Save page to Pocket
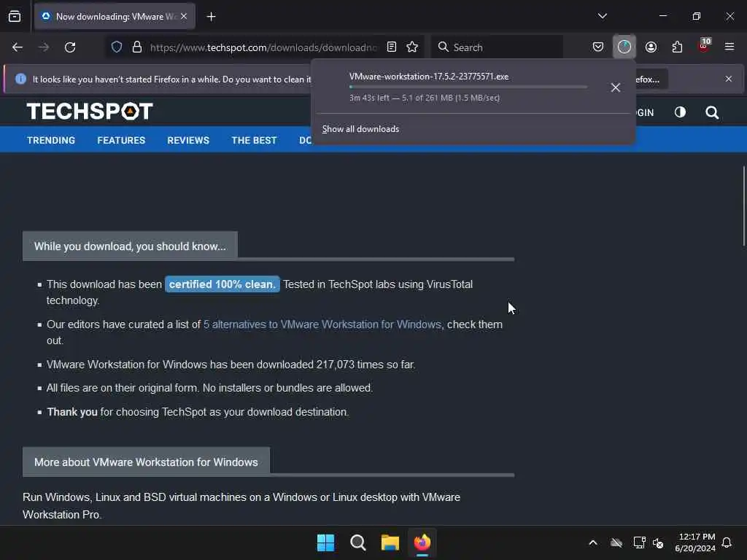Image resolution: width=747 pixels, height=560 pixels. 598,47
